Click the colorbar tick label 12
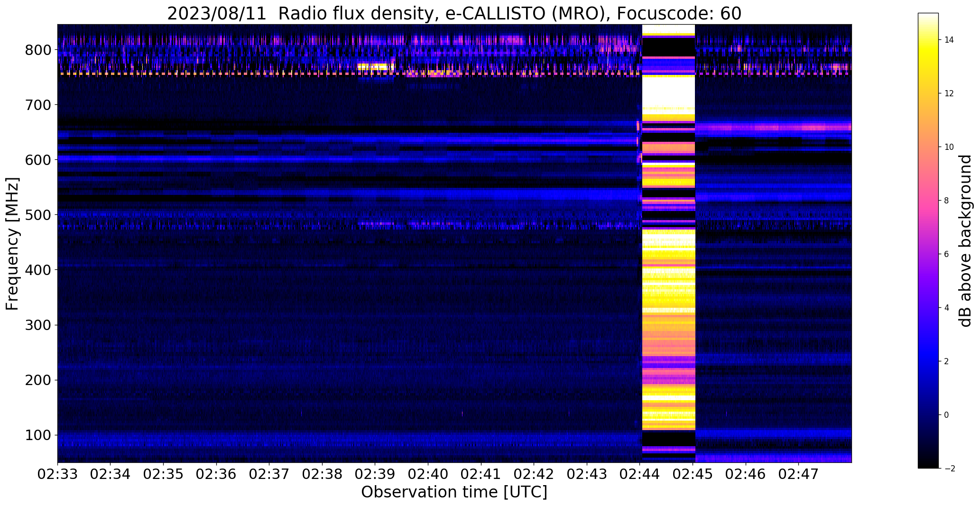980x506 pixels. pyautogui.click(x=949, y=93)
